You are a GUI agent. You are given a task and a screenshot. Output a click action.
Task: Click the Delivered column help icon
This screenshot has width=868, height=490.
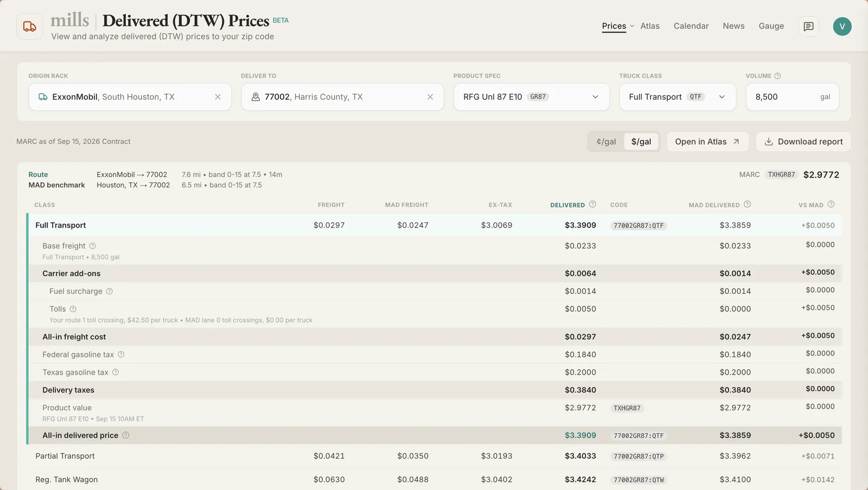point(592,204)
